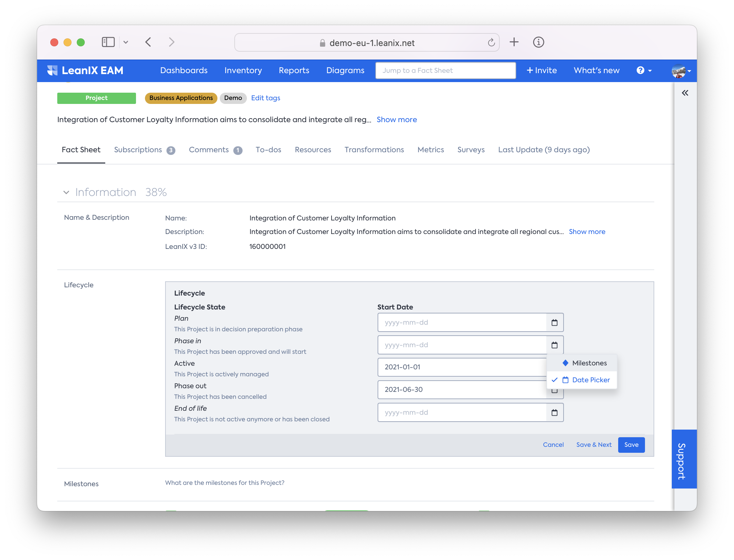This screenshot has width=734, height=560.
Task: Click the LeanIX EAM logo
Action: click(x=85, y=70)
